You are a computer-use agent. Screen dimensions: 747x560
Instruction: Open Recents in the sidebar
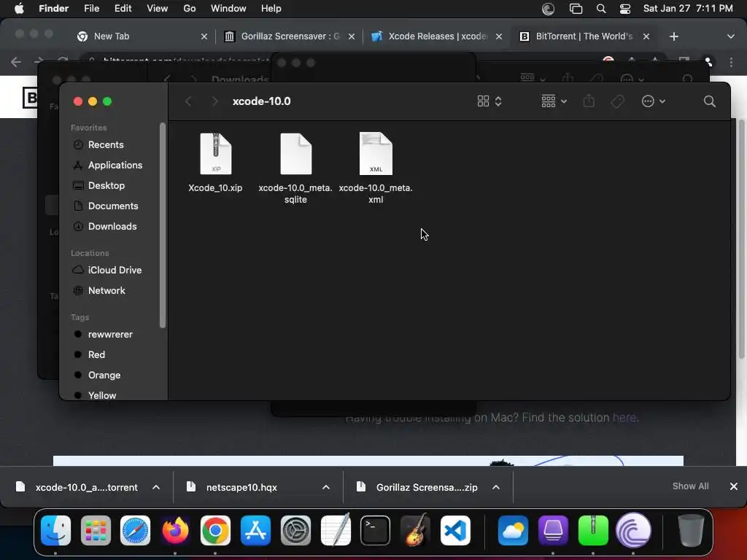pos(106,145)
